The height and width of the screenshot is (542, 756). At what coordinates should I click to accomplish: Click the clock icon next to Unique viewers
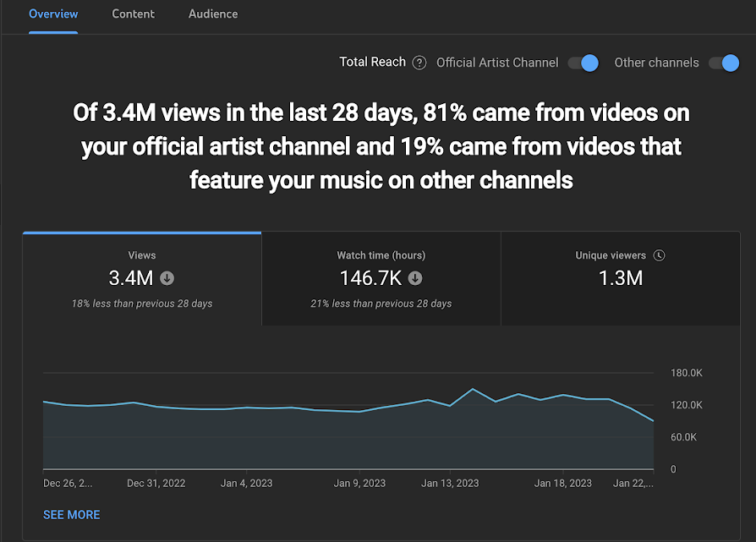[659, 255]
